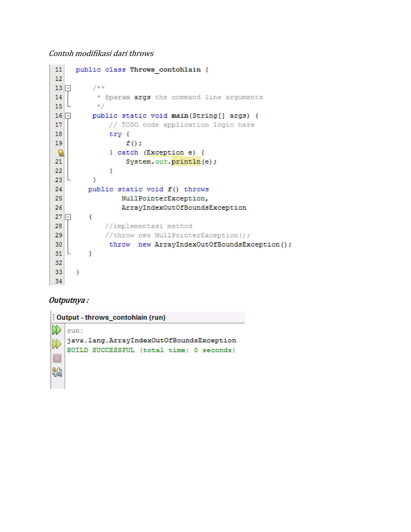Image resolution: width=411 pixels, height=532 pixels.
Task: Click line number 34 in gutter
Action: [58, 281]
